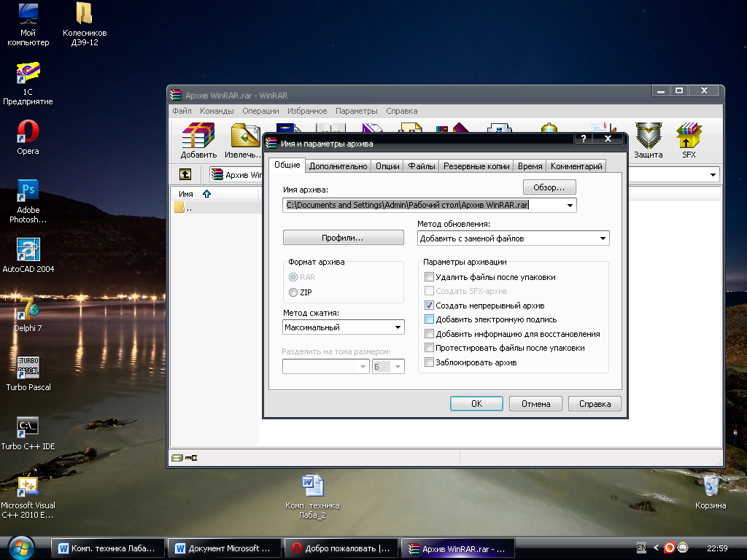The image size is (747, 560).
Task: Select the Общие tab
Action: point(287,165)
